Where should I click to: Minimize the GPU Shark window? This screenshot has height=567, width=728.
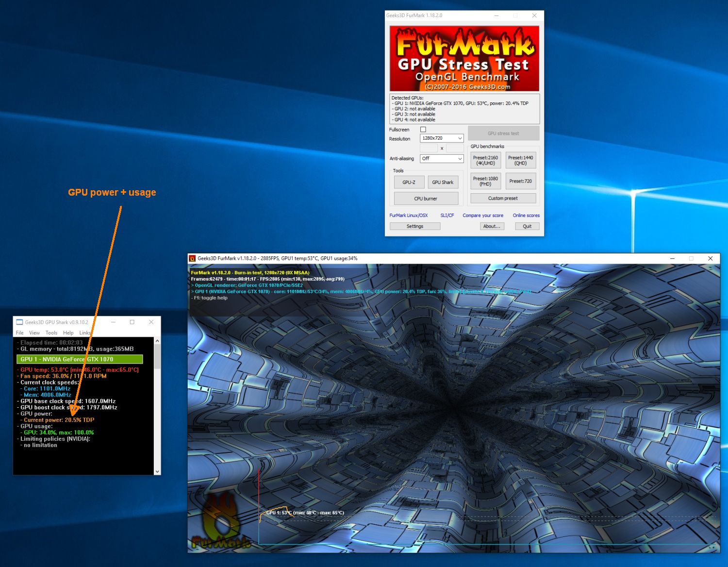tap(114, 322)
